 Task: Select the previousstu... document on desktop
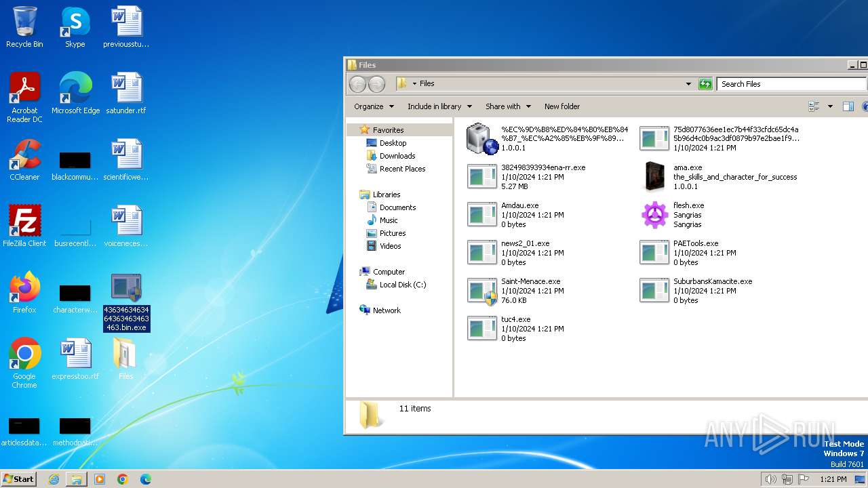[126, 27]
